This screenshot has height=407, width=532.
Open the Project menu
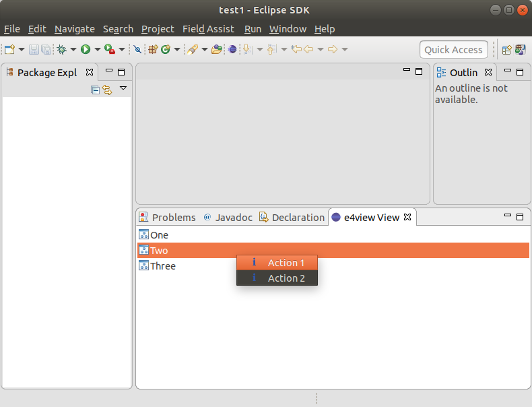pos(158,29)
